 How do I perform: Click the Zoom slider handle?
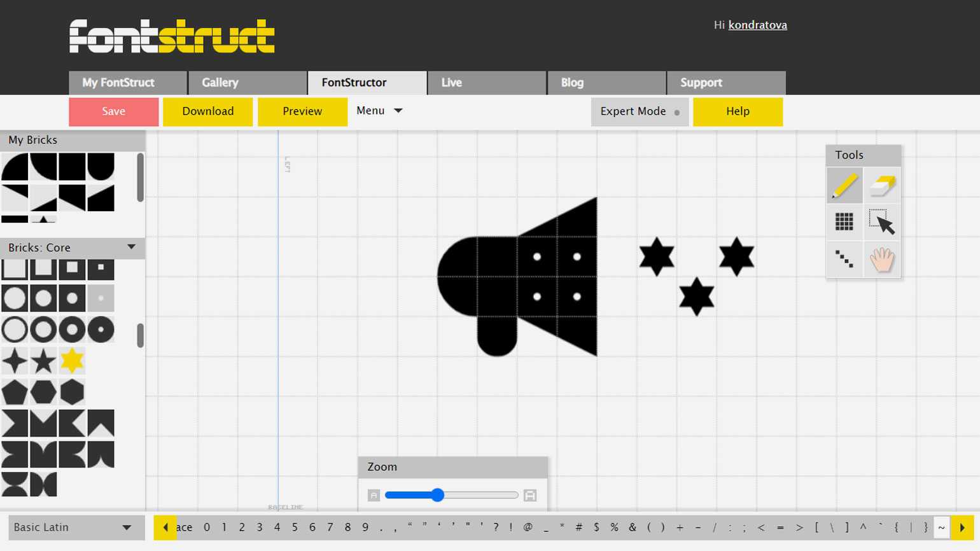[437, 495]
